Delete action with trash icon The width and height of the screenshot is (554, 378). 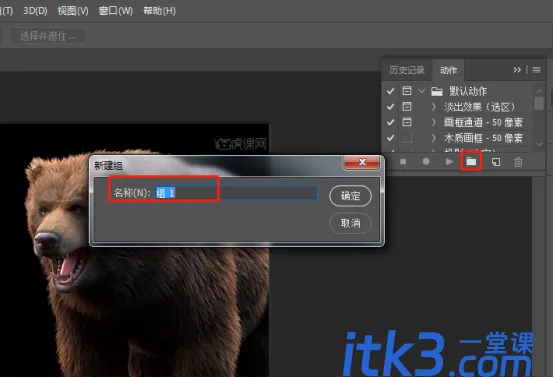click(x=518, y=162)
